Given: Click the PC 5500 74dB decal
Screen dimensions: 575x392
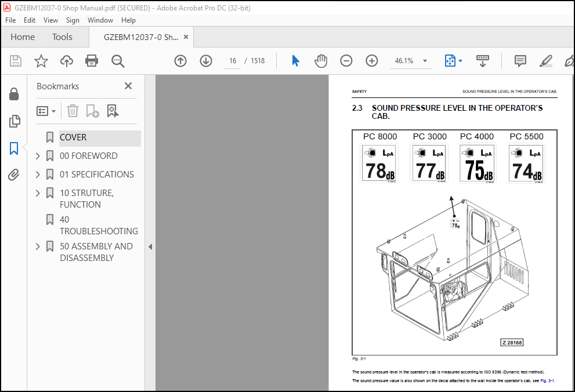Looking at the screenshot, I should tap(526, 164).
